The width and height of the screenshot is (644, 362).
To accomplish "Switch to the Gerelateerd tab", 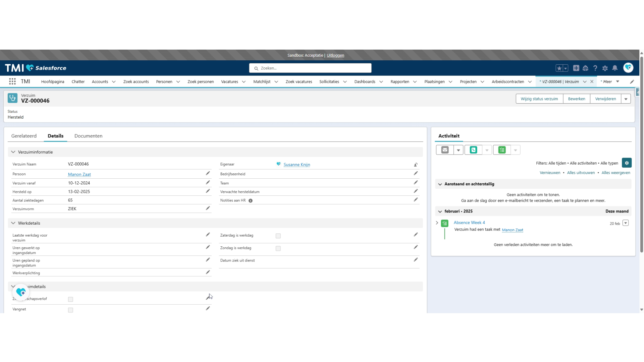I will (x=24, y=136).
